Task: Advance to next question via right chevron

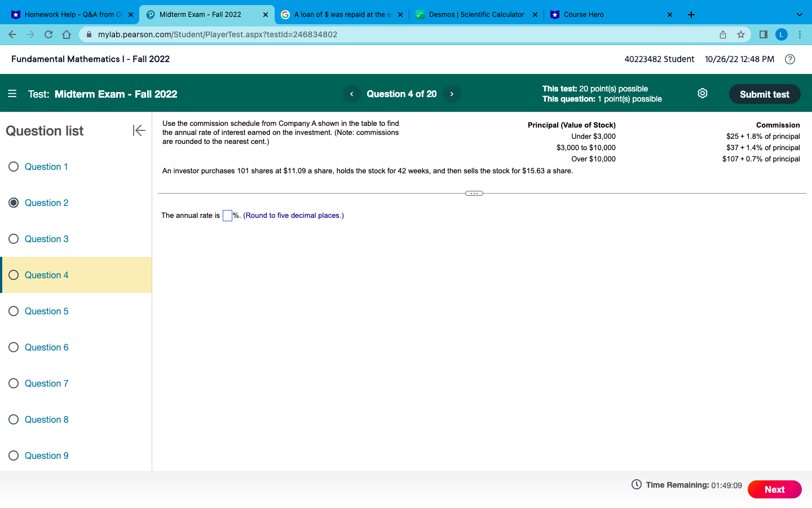Action: (452, 94)
